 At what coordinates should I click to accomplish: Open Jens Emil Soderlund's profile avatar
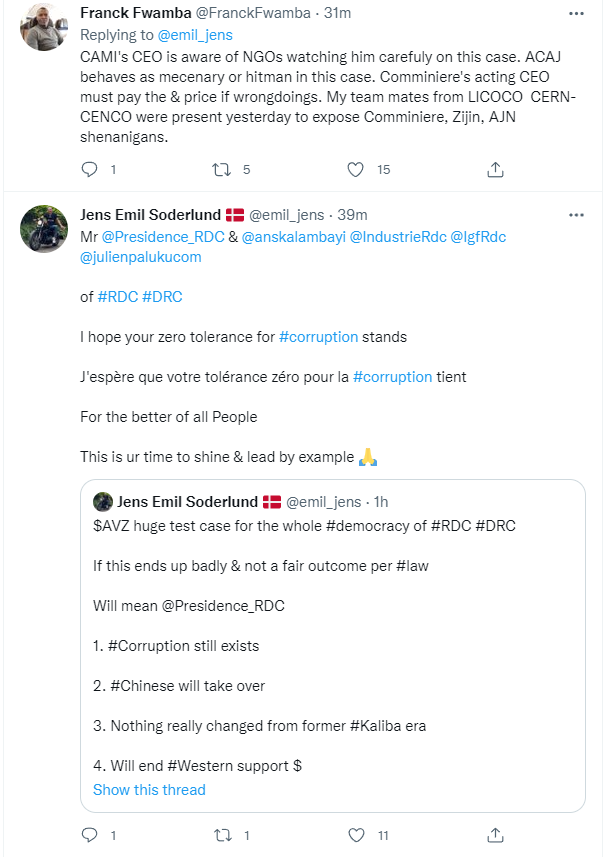[43, 229]
